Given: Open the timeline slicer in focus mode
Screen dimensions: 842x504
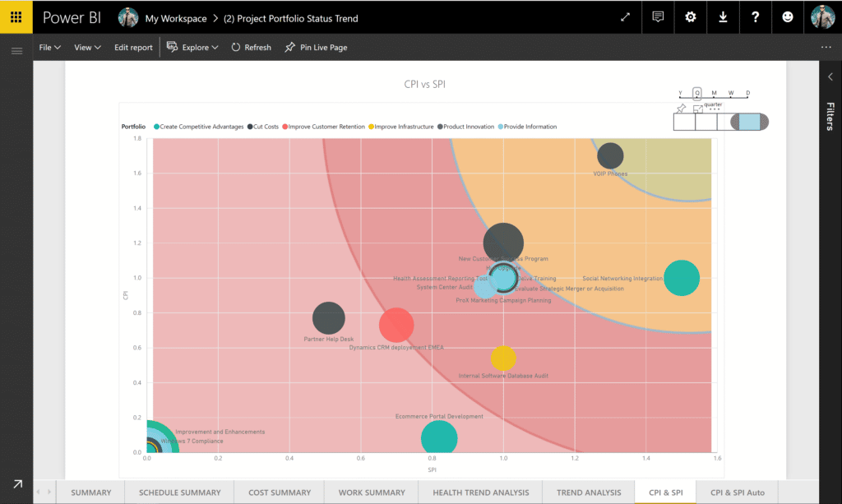Looking at the screenshot, I should point(697,109).
